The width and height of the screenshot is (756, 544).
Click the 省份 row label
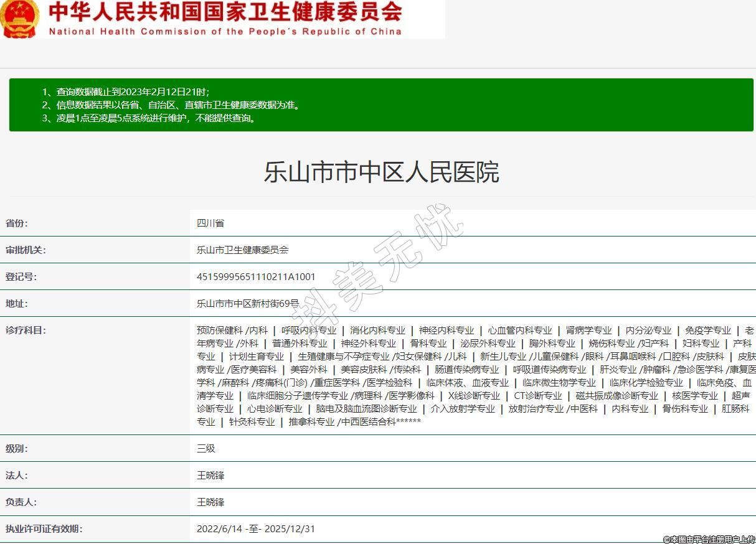[17, 223]
